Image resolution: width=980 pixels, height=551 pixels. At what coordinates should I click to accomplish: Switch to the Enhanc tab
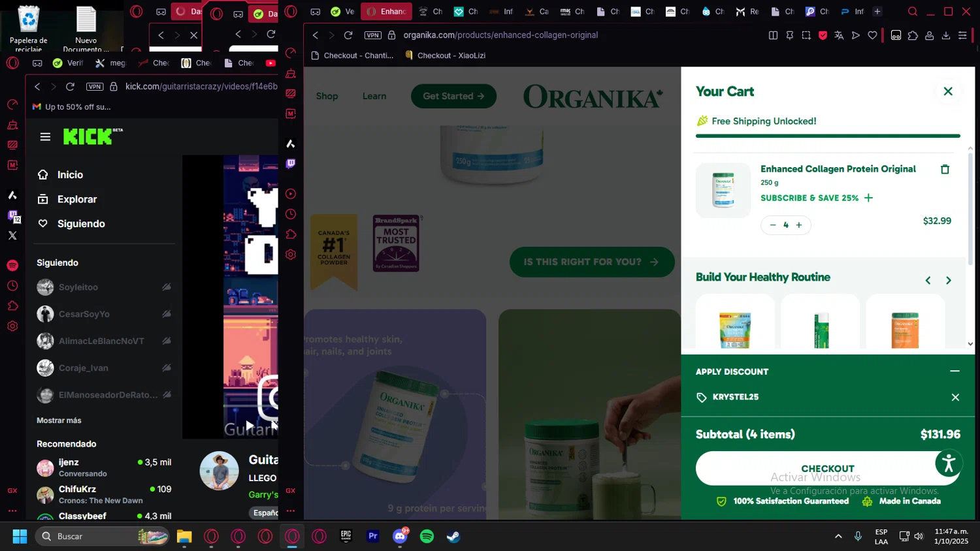[x=387, y=11]
